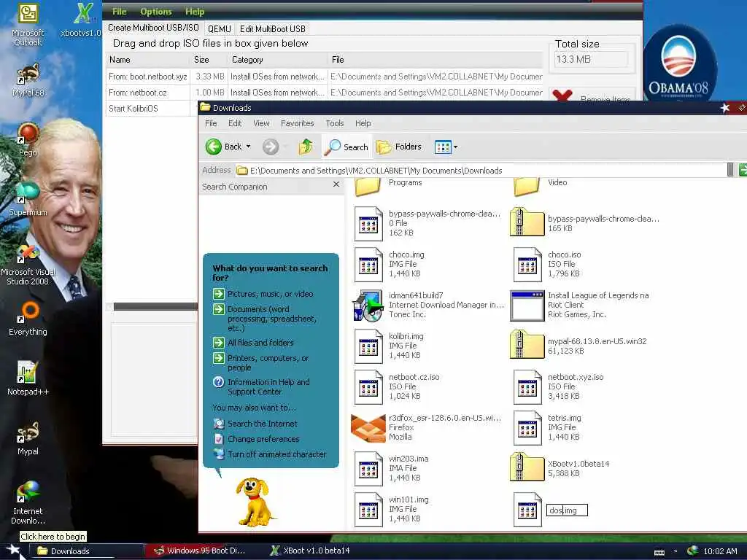
Task: Open Change preferences in Search Companion
Action: pos(263,438)
